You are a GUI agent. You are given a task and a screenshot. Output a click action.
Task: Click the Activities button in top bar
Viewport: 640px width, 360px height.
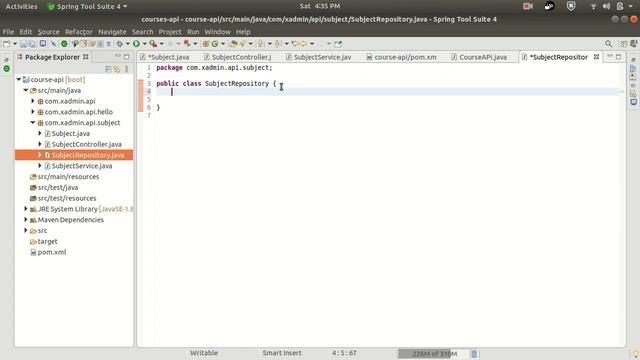[21, 6]
